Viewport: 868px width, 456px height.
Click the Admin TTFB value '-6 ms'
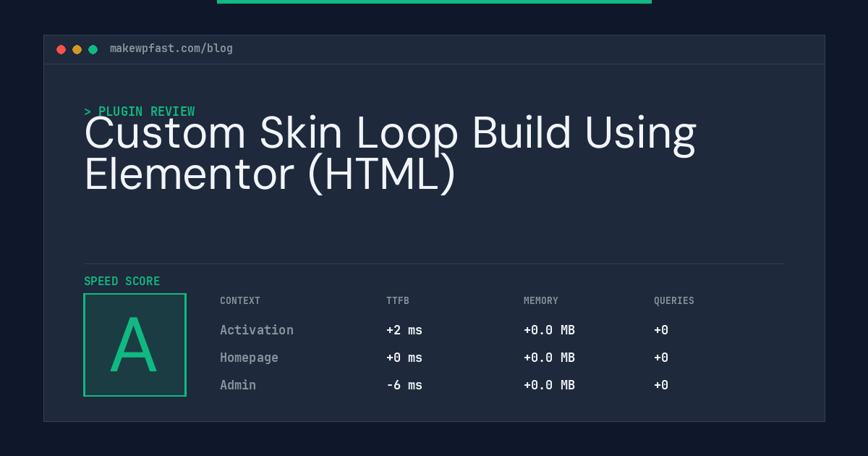pyautogui.click(x=404, y=385)
